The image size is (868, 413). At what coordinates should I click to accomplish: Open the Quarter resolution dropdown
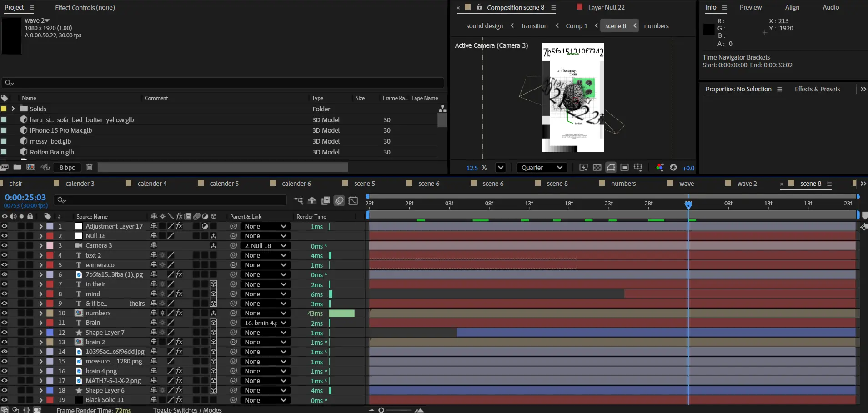click(542, 168)
